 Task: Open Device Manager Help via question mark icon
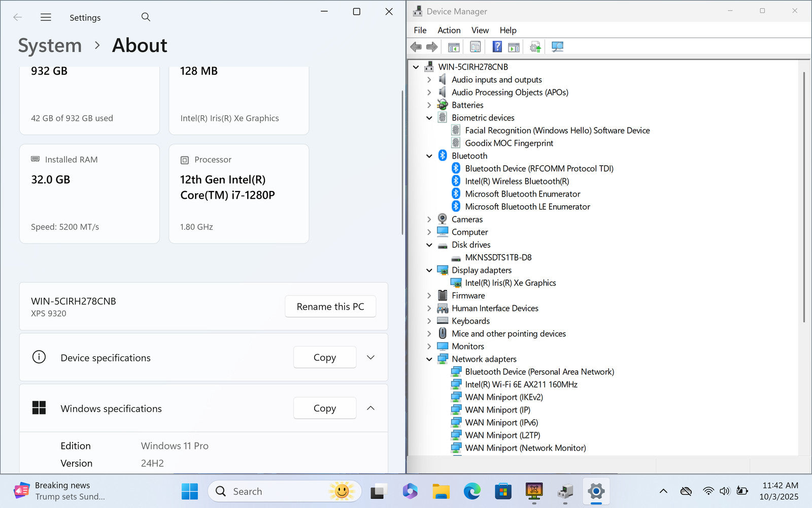(497, 47)
